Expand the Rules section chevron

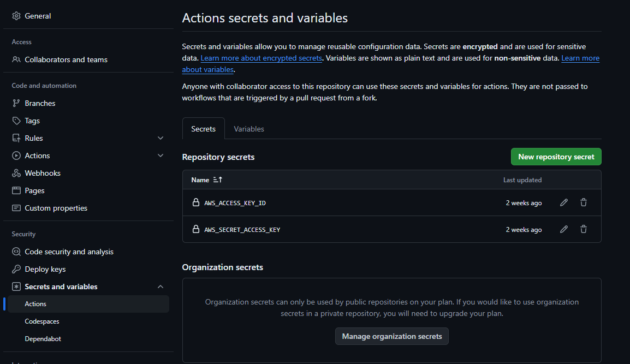tap(161, 138)
